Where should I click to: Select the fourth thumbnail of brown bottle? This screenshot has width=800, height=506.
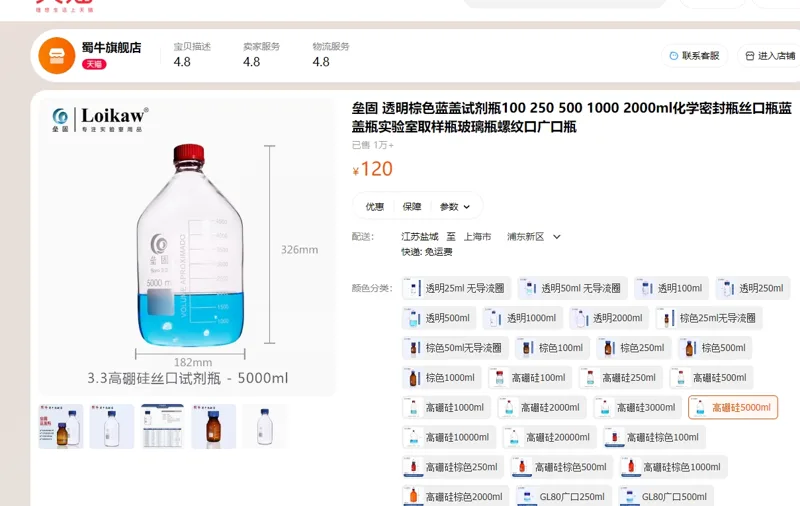pos(213,426)
